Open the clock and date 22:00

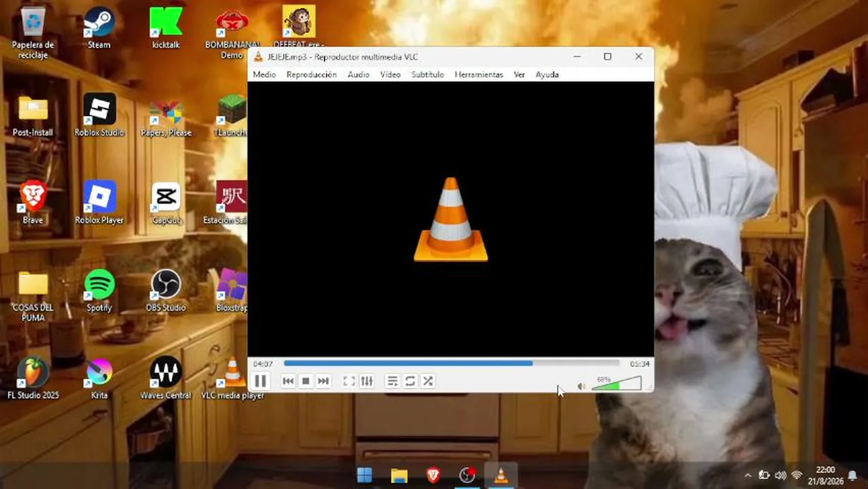[x=826, y=475]
